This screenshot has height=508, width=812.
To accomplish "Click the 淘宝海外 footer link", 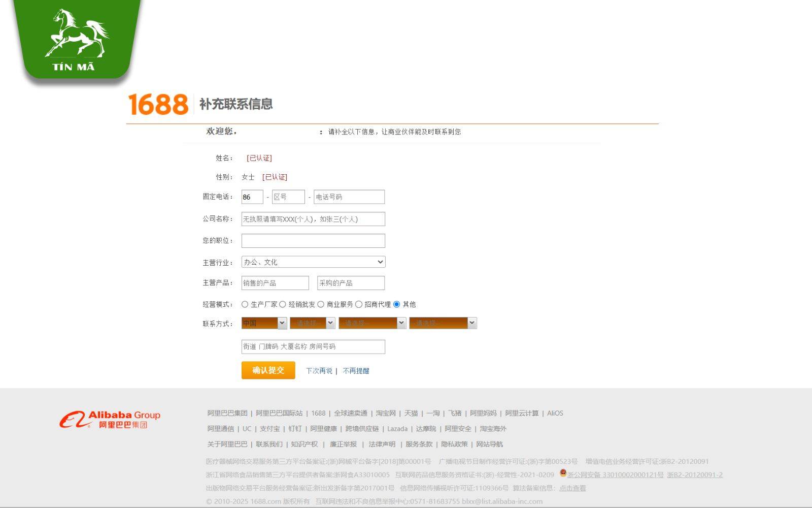I will coord(493,429).
